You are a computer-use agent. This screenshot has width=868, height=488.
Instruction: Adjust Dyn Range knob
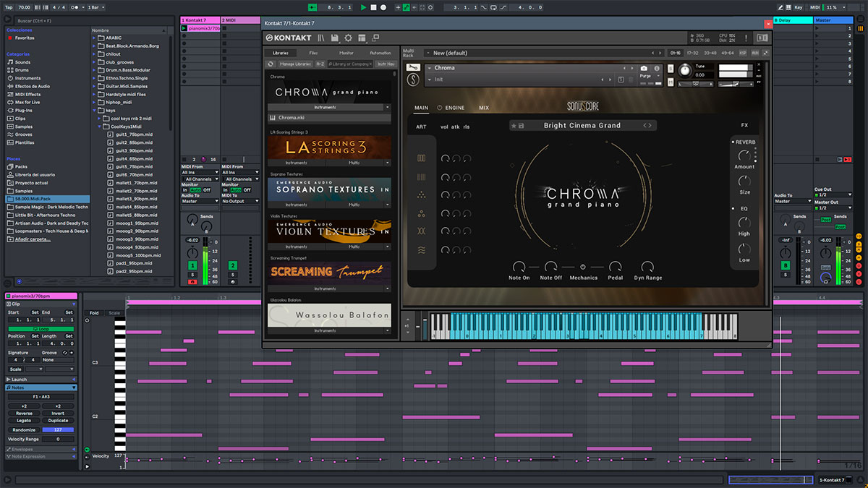(647, 267)
